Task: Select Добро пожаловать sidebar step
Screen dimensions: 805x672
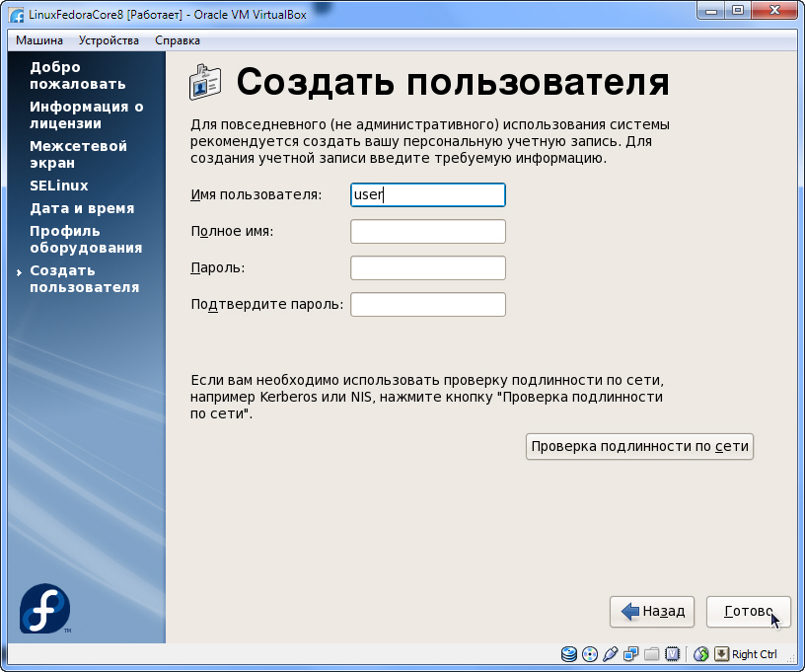Action: [x=78, y=75]
